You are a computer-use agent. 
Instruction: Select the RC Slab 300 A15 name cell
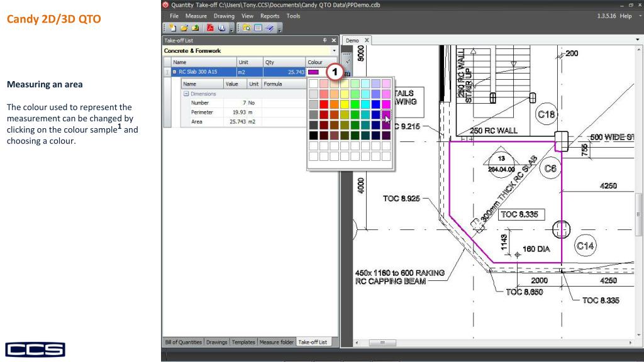pyautogui.click(x=204, y=72)
